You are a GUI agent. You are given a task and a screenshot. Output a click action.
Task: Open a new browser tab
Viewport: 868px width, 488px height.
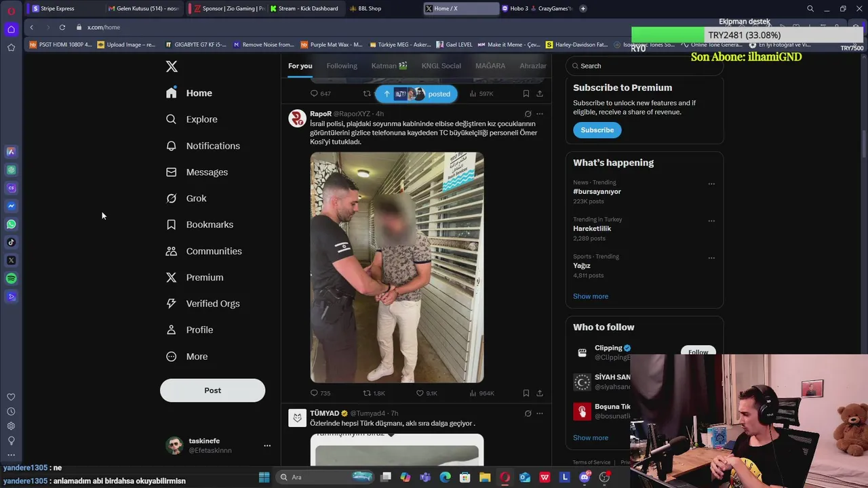click(x=583, y=9)
